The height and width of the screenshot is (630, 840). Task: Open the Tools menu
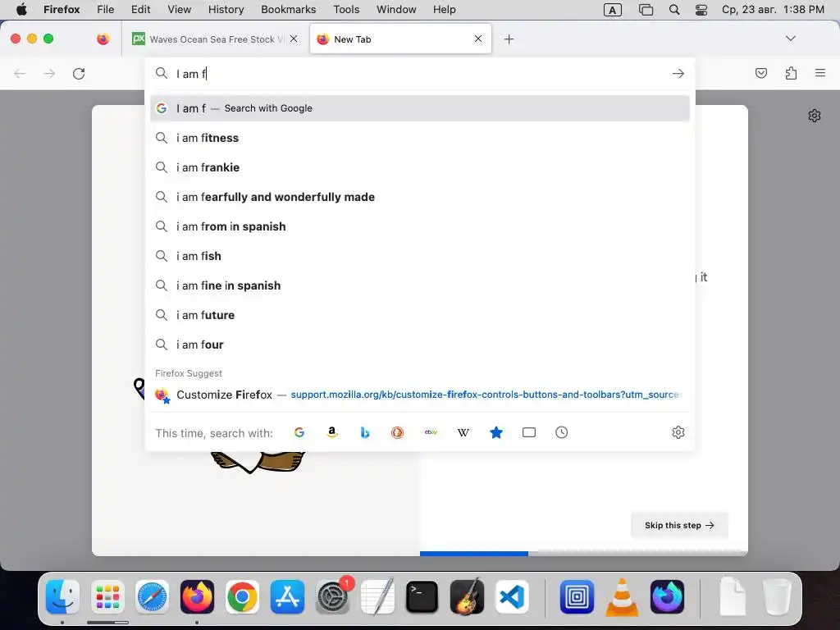pos(346,10)
